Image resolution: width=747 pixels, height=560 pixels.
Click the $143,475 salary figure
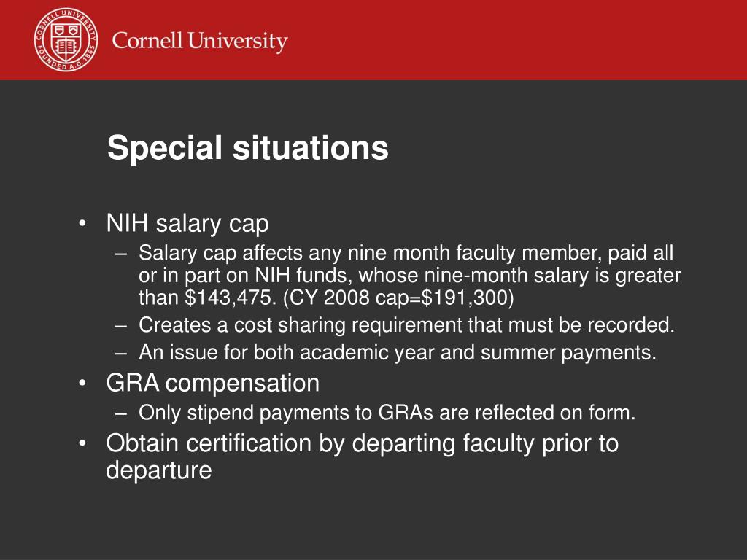(x=229, y=298)
